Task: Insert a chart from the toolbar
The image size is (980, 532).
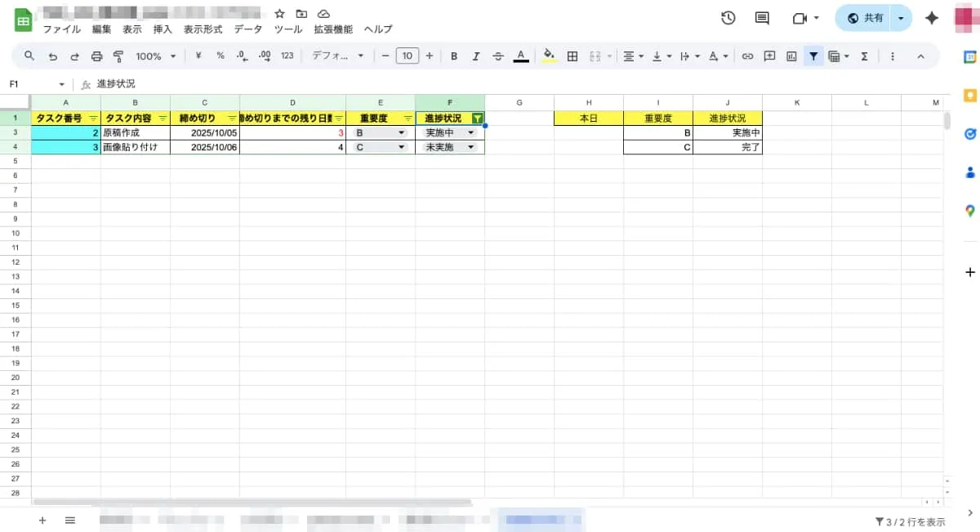Action: (x=791, y=56)
